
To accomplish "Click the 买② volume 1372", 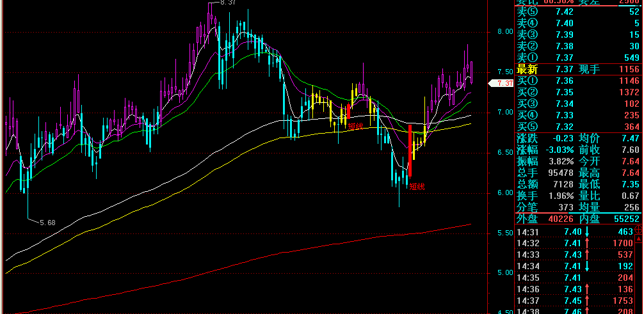I will pyautogui.click(x=629, y=92).
